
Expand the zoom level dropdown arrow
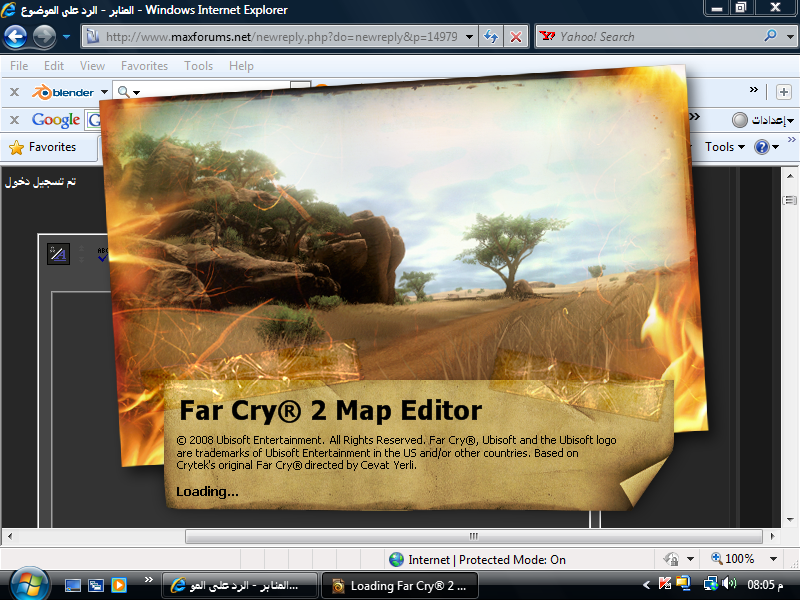[773, 559]
